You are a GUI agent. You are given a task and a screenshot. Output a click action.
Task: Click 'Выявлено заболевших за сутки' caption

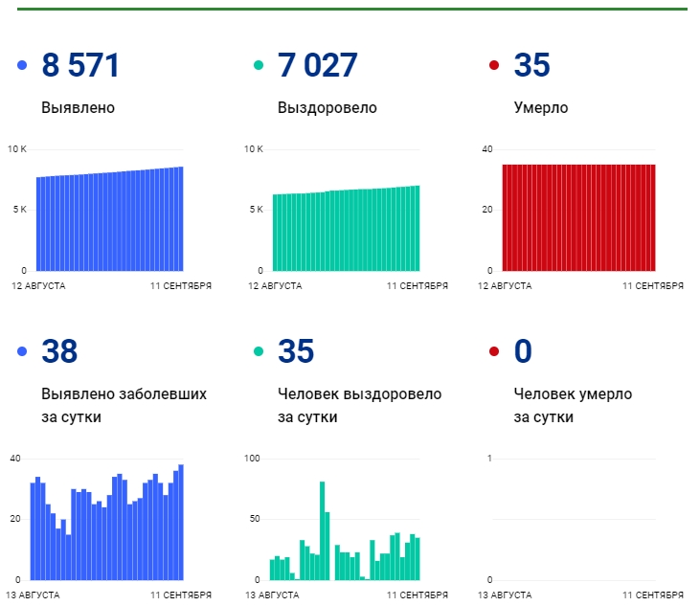[x=124, y=405]
